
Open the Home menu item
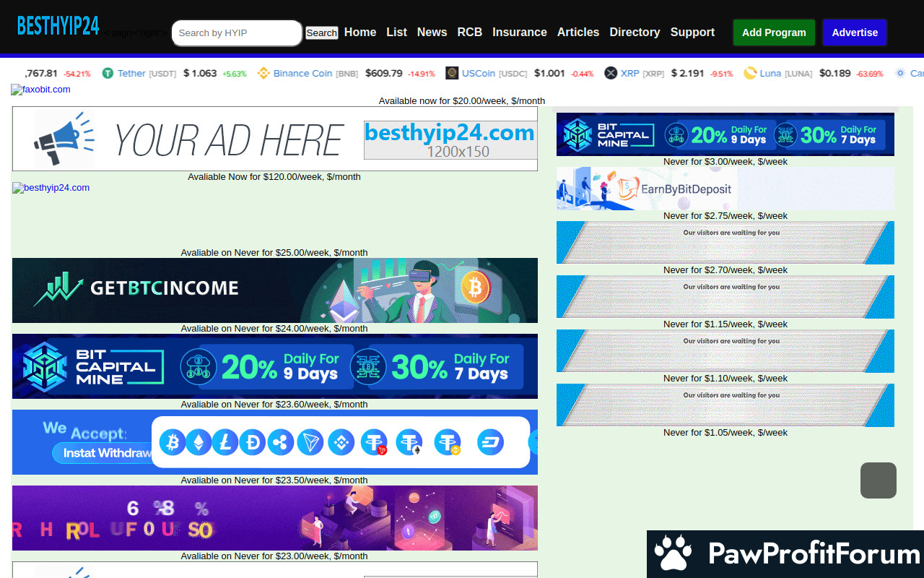(x=360, y=32)
